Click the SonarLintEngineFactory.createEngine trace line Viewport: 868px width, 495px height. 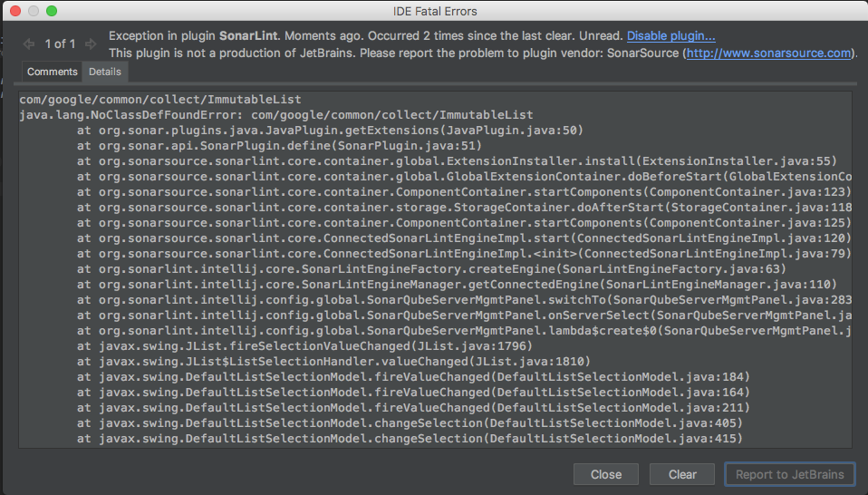click(431, 269)
